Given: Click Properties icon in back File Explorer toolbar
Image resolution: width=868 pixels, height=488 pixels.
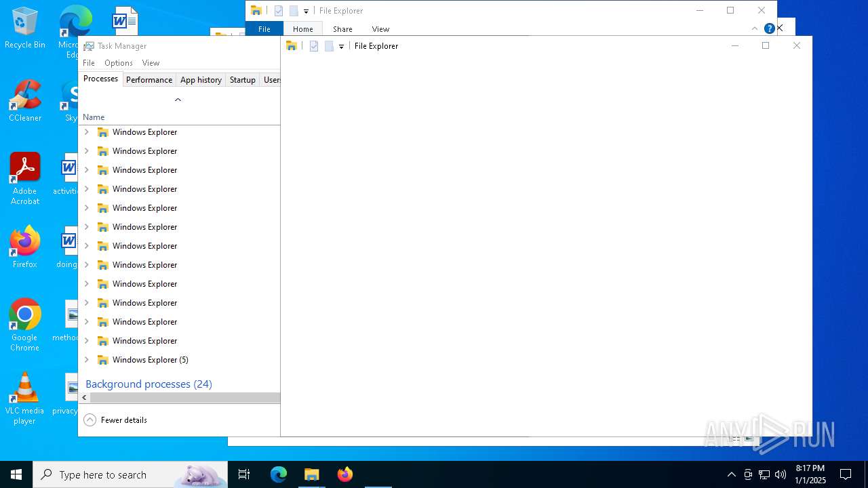Looking at the screenshot, I should pyautogui.click(x=279, y=11).
